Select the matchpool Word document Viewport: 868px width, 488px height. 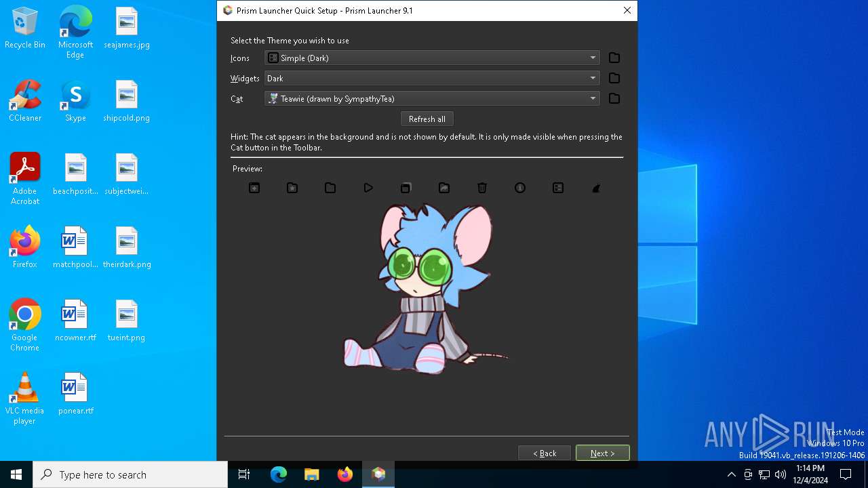75,248
